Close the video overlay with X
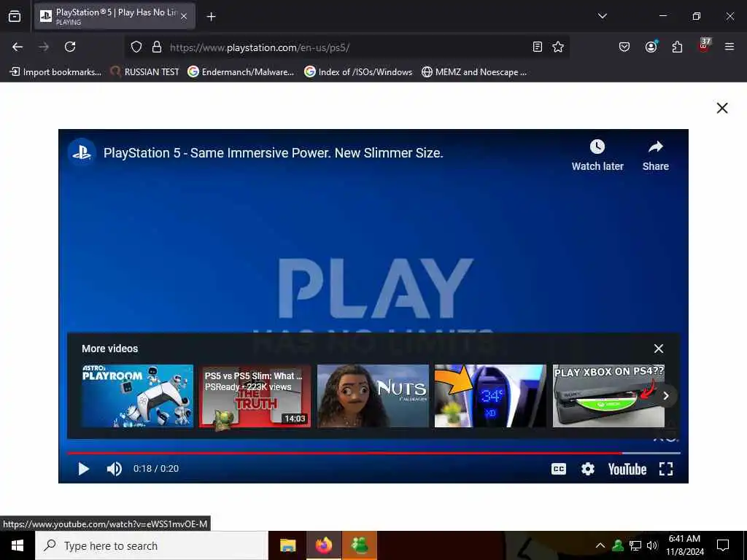Screen dimensions: 747x560 [722, 108]
